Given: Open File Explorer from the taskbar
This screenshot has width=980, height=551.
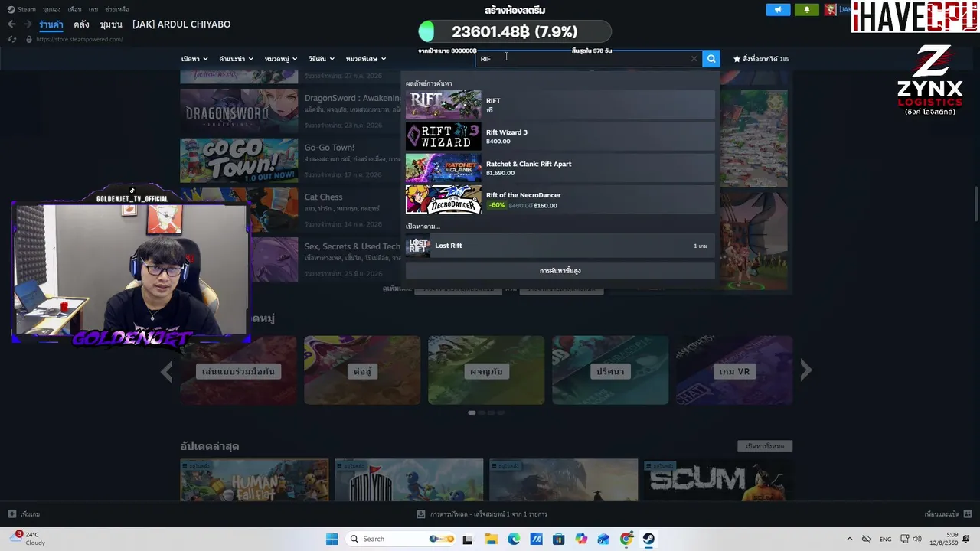Looking at the screenshot, I should (x=491, y=539).
